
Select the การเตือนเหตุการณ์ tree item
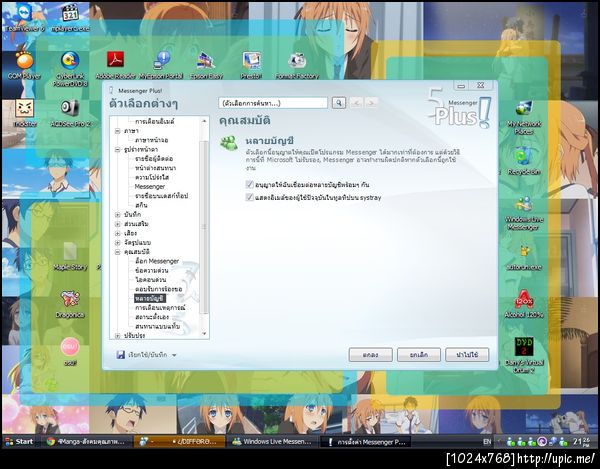click(x=160, y=308)
